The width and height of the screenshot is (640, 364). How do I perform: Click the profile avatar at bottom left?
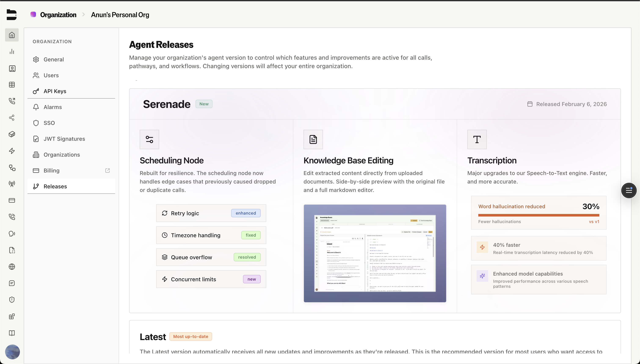[12, 352]
